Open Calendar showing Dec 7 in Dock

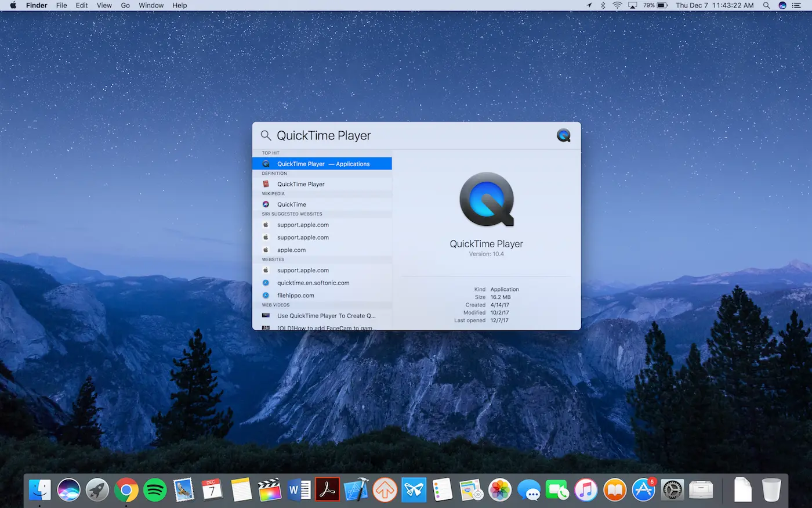coord(212,490)
